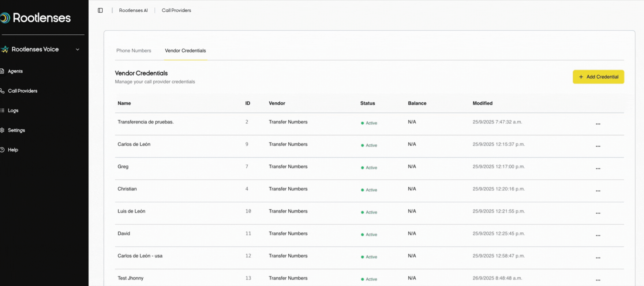Click the Modified column header

pos(482,103)
